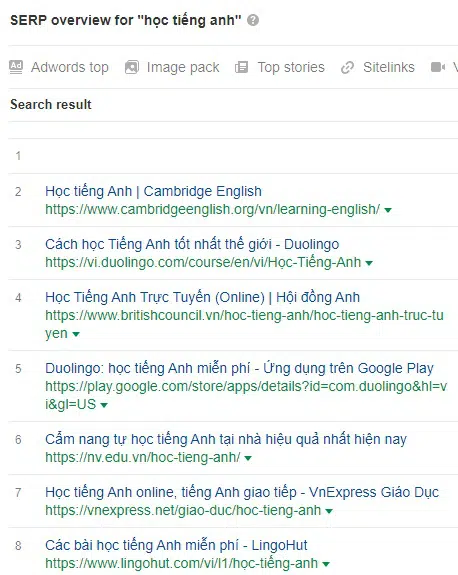The image size is (458, 575).
Task: Click rank number 4 beside Hội đồng Anh
Action: point(18,297)
